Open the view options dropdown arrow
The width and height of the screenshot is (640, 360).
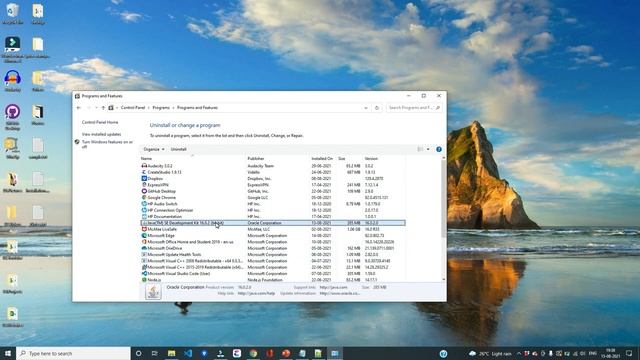point(428,149)
